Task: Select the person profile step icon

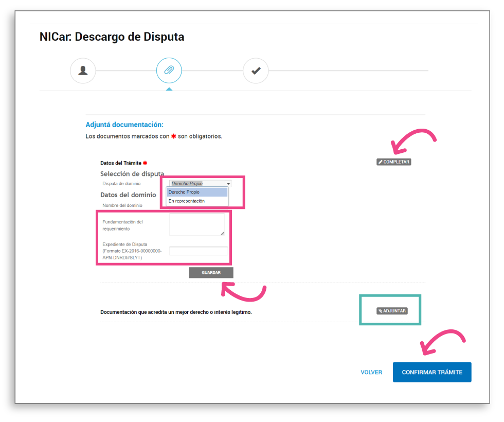Action: (83, 71)
